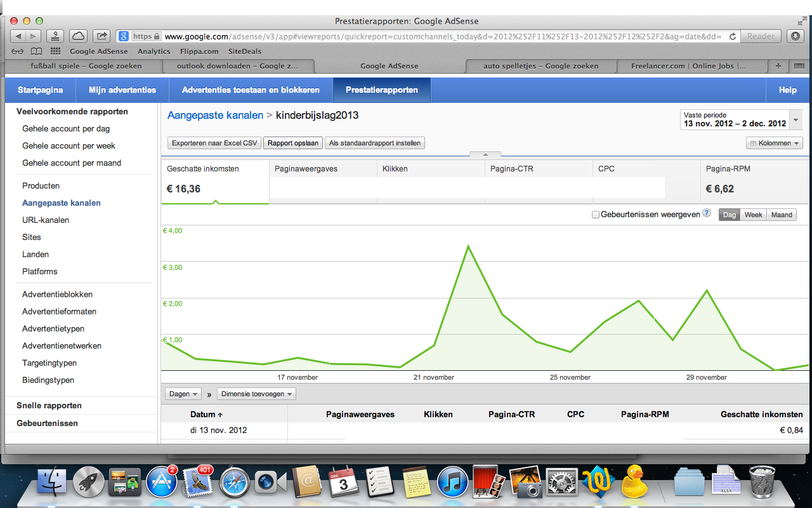Open Mijn advertenties tab
Viewport: 812px width, 508px height.
pyautogui.click(x=122, y=90)
